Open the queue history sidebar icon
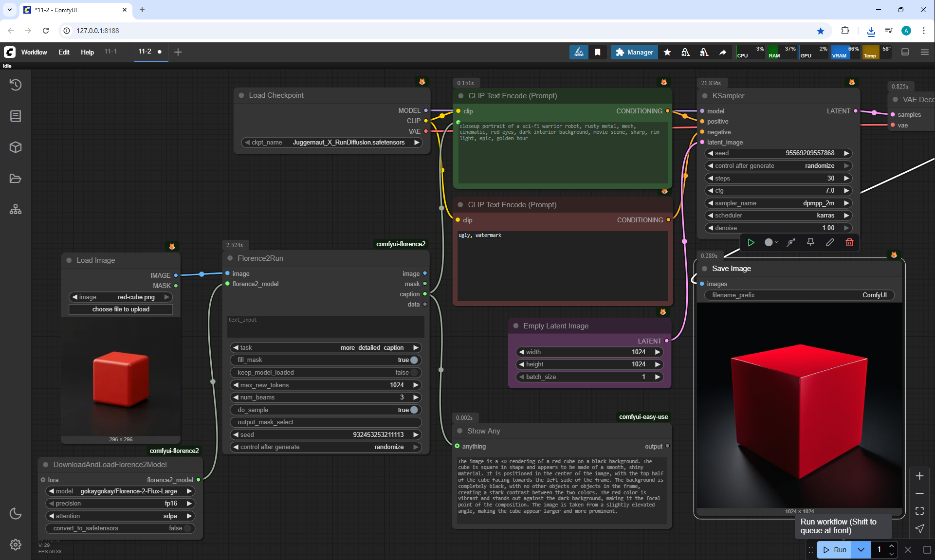935x560 pixels. (16, 85)
